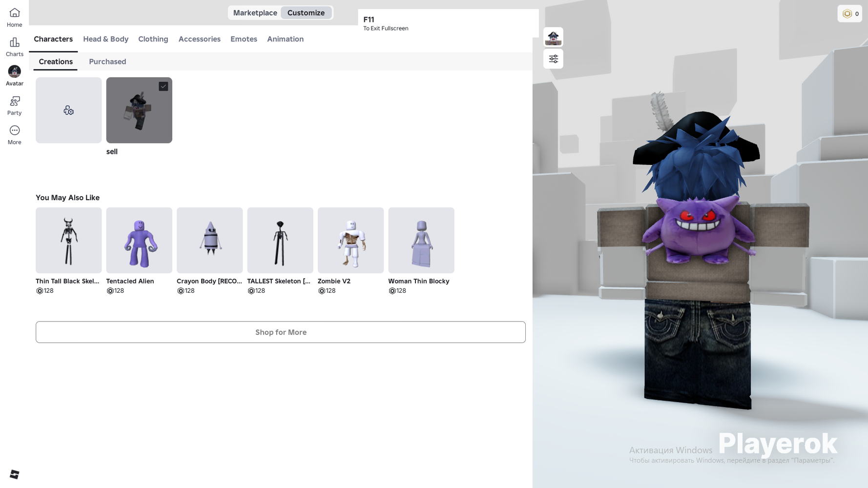Click the Crayon Body [RECO... title

[209, 281]
